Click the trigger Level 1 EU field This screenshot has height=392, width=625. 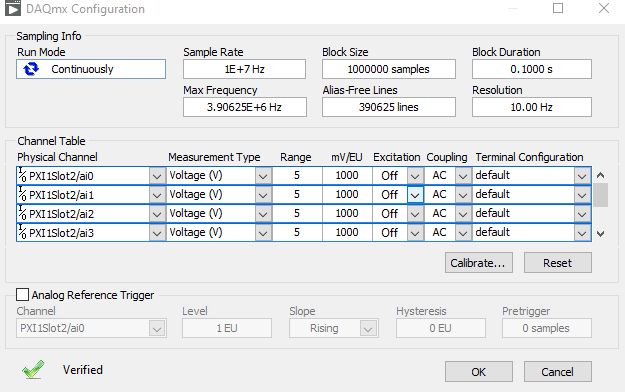point(227,328)
